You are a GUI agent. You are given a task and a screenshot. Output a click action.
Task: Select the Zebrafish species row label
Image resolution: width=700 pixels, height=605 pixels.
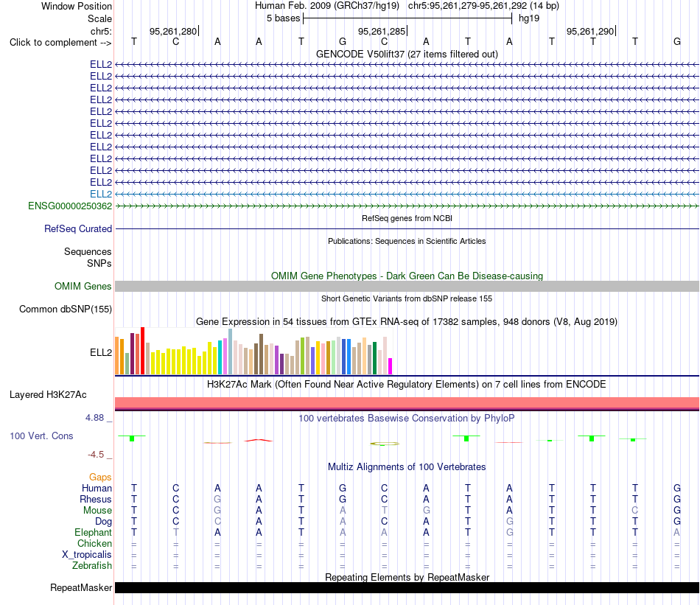tap(92, 566)
